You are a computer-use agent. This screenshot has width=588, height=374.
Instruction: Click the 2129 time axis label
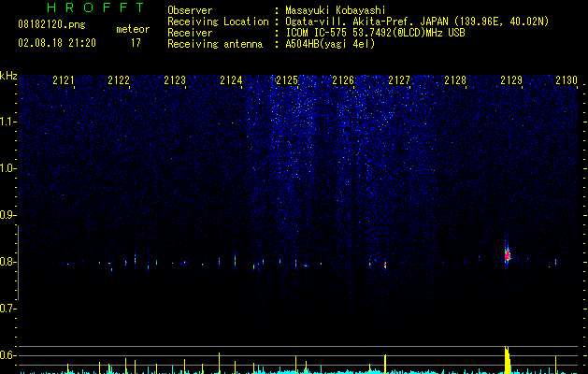[511, 80]
